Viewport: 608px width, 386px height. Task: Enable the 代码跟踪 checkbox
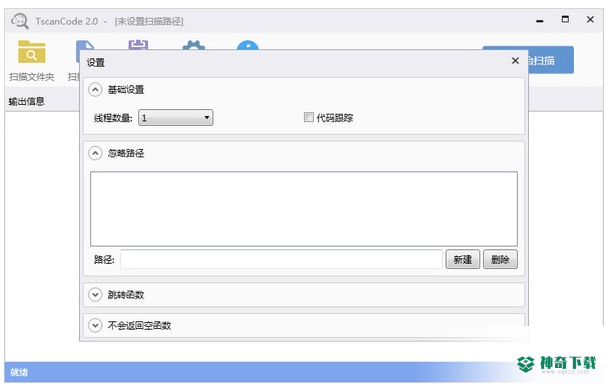pyautogui.click(x=309, y=117)
